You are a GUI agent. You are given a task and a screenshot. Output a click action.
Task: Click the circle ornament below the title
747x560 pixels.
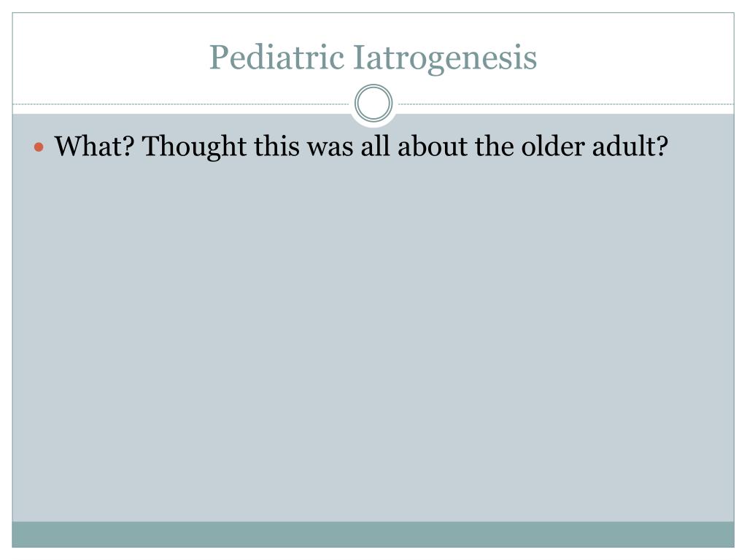click(373, 104)
